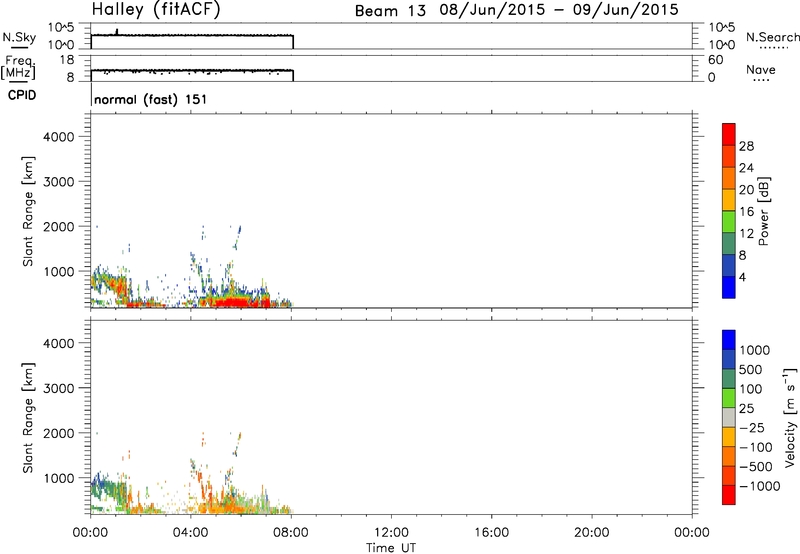Click the '2000' range label on the power panel
Viewport: 800px width, 554px height.
click(58, 226)
